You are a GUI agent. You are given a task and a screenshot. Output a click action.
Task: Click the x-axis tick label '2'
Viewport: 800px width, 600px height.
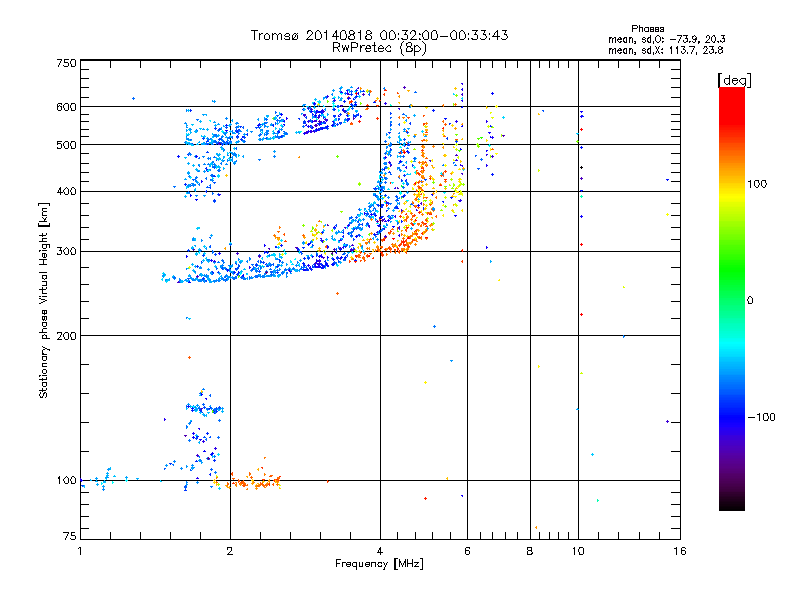(x=230, y=551)
